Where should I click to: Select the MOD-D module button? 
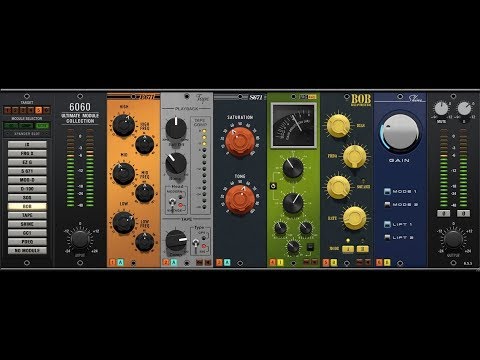(27, 180)
